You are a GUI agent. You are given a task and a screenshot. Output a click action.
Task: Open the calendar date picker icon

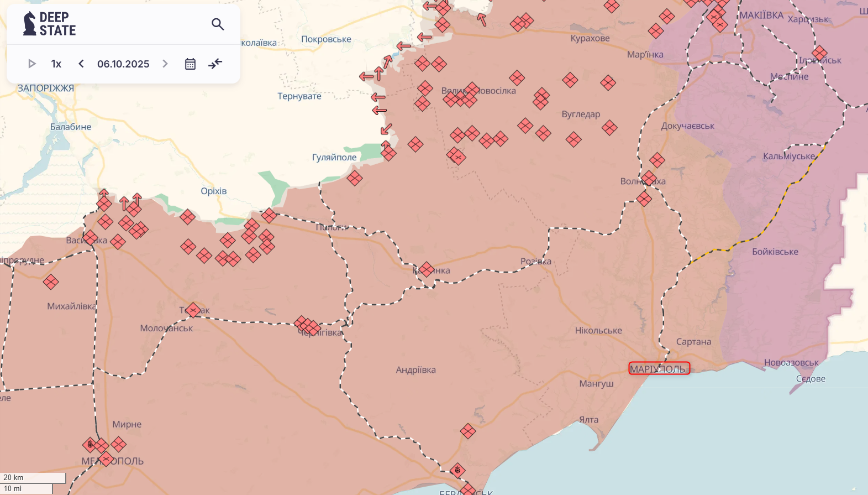190,64
